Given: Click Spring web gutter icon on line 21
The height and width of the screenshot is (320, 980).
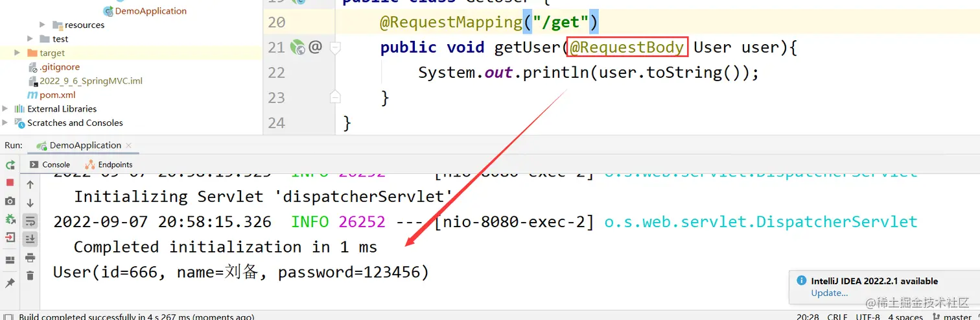Looking at the screenshot, I should [x=297, y=47].
